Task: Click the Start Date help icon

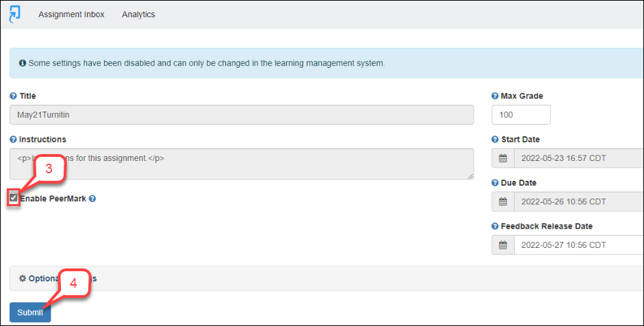Action: [x=495, y=140]
